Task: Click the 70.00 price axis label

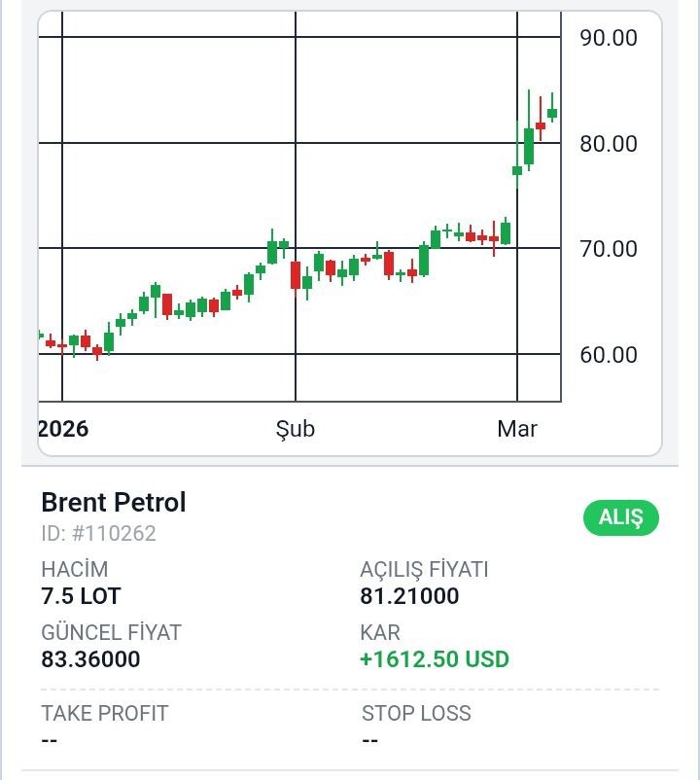Action: (608, 249)
